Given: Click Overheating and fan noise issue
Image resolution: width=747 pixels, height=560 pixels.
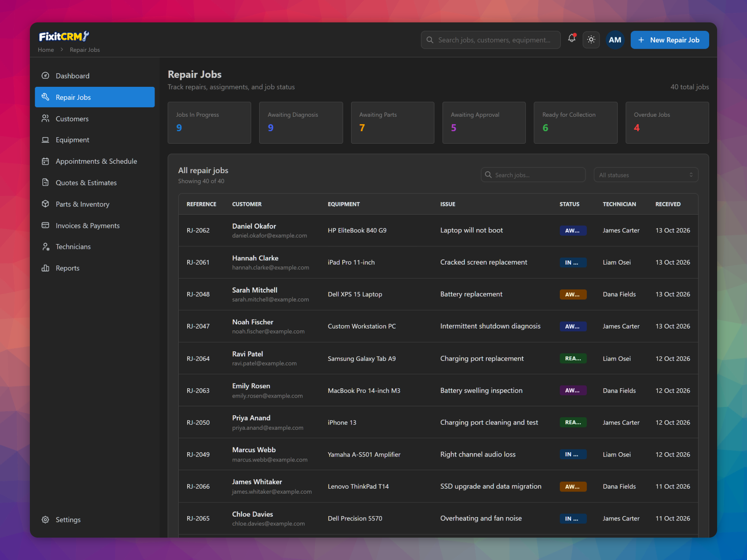Looking at the screenshot, I should [481, 518].
